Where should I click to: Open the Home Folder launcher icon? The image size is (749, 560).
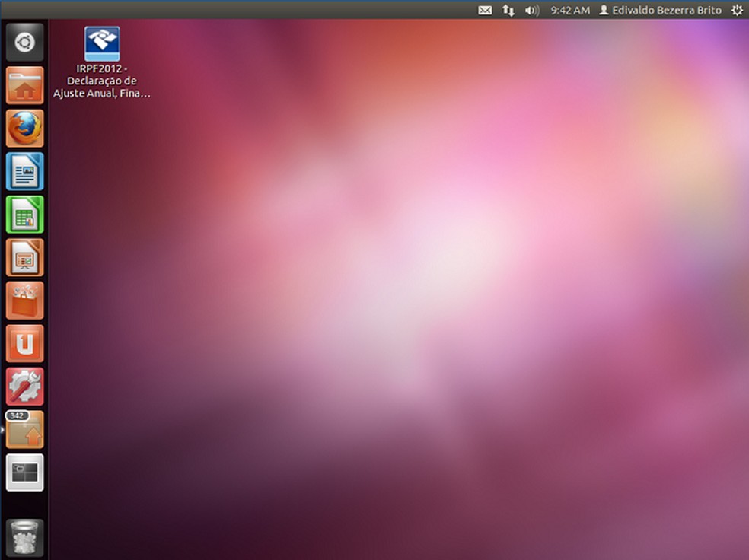(25, 85)
